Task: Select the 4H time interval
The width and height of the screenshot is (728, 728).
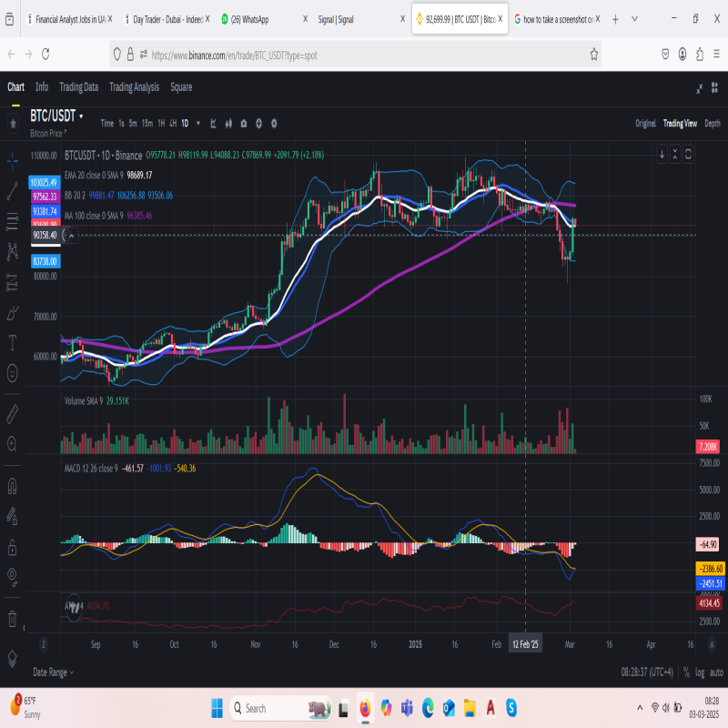Action: click(173, 123)
